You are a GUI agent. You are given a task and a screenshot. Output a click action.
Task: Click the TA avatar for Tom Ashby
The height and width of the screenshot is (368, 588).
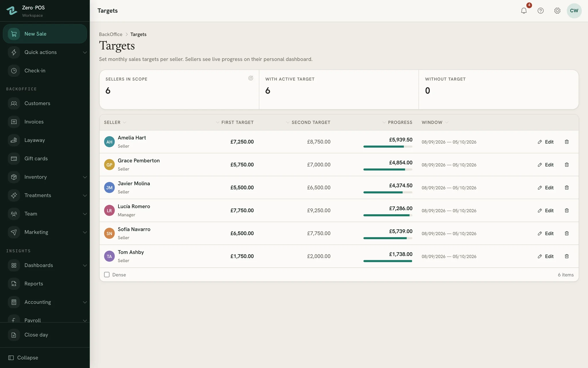[x=109, y=256]
